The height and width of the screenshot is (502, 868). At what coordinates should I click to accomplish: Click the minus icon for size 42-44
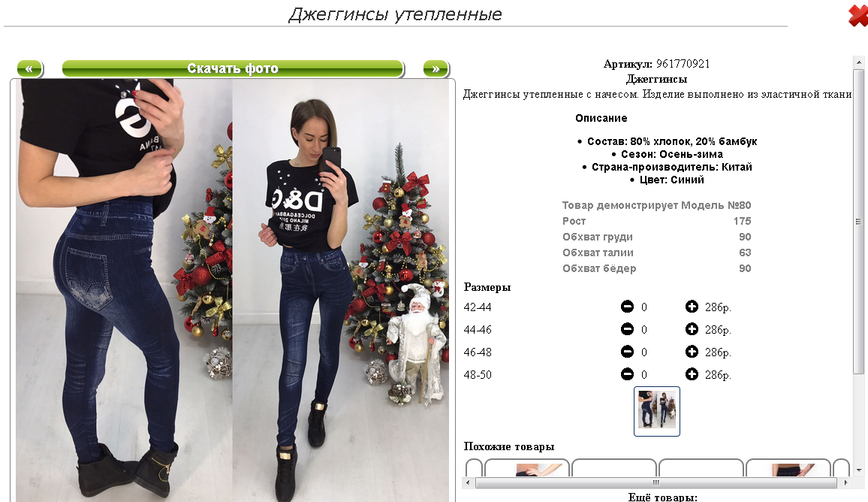(627, 307)
